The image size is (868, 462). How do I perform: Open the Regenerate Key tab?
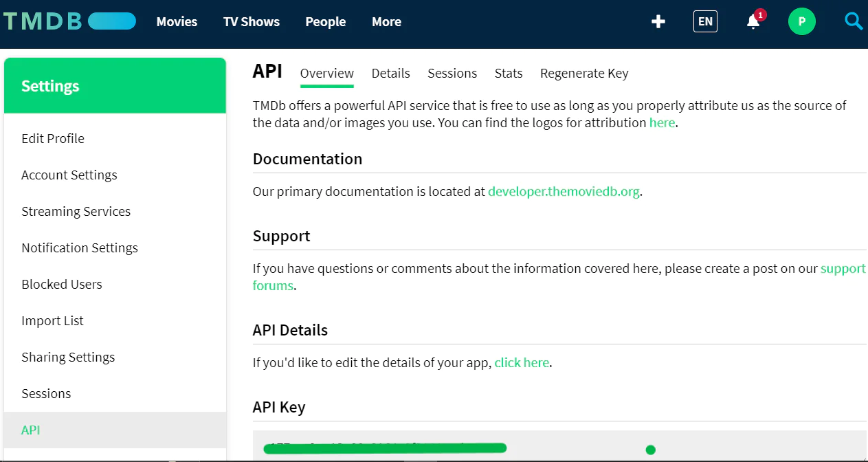click(x=584, y=74)
